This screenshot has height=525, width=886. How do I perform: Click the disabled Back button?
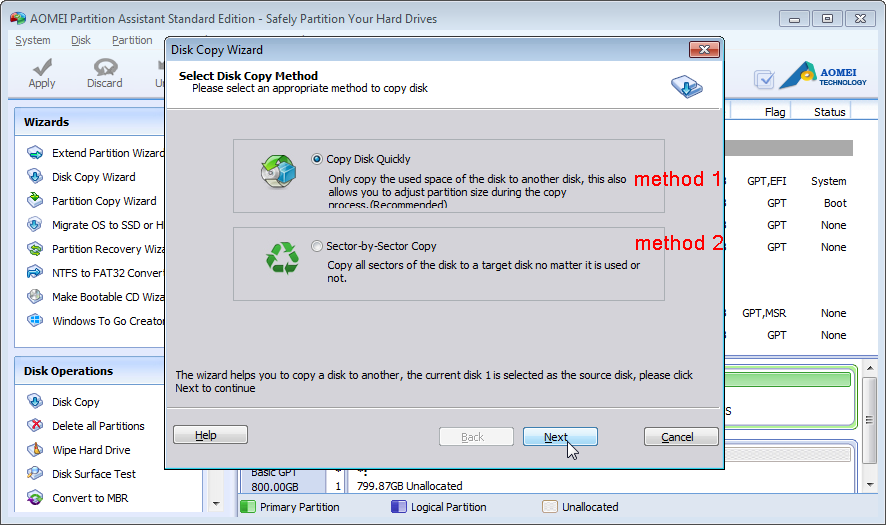click(x=476, y=437)
